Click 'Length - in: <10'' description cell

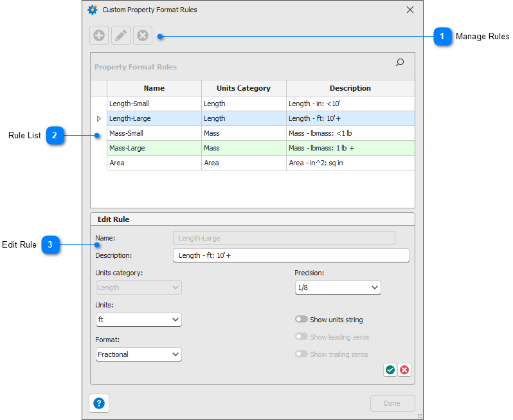point(350,104)
